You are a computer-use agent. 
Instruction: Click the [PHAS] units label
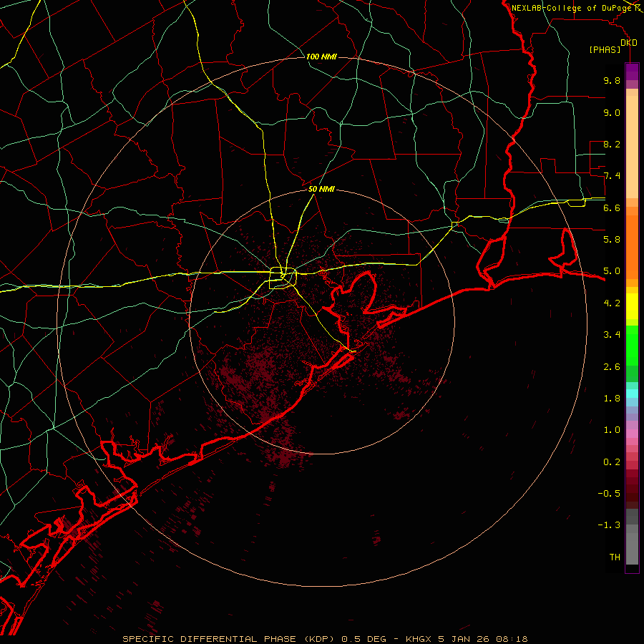pyautogui.click(x=605, y=50)
